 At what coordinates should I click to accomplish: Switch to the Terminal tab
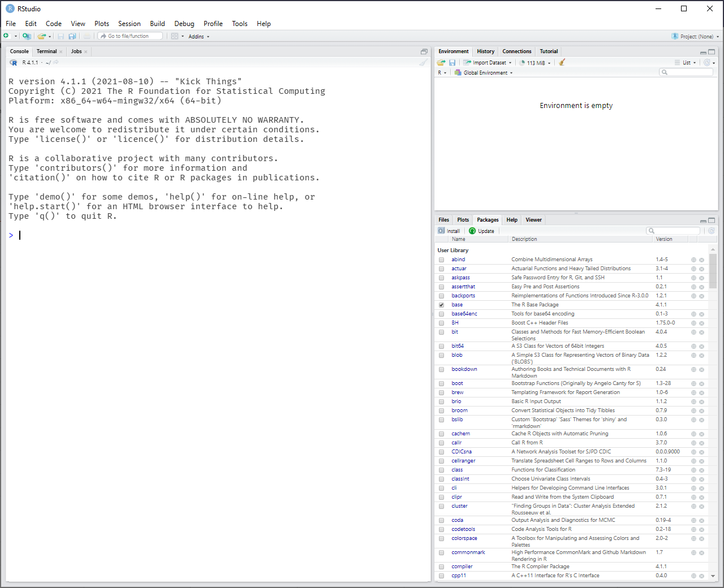coord(46,51)
